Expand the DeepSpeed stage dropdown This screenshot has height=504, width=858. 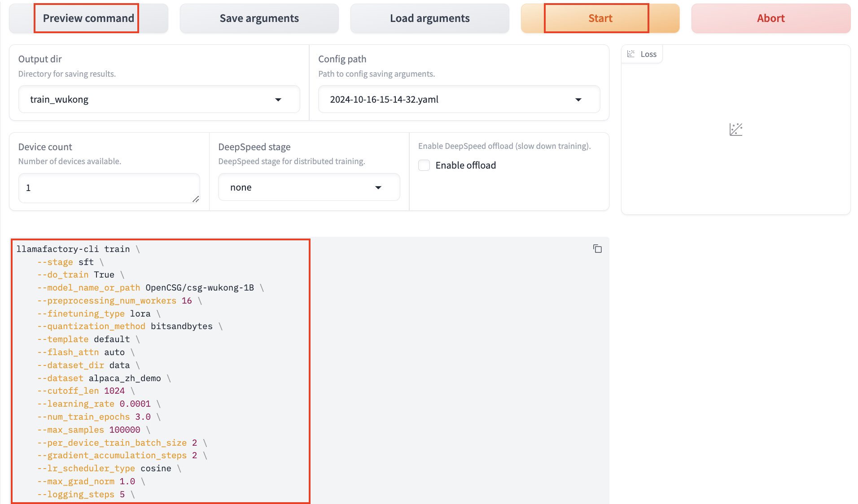click(378, 187)
